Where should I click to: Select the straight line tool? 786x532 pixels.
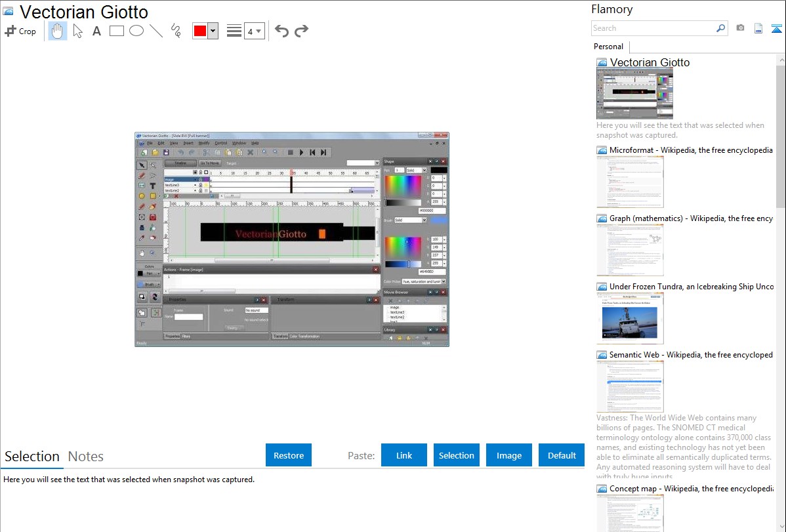point(156,31)
